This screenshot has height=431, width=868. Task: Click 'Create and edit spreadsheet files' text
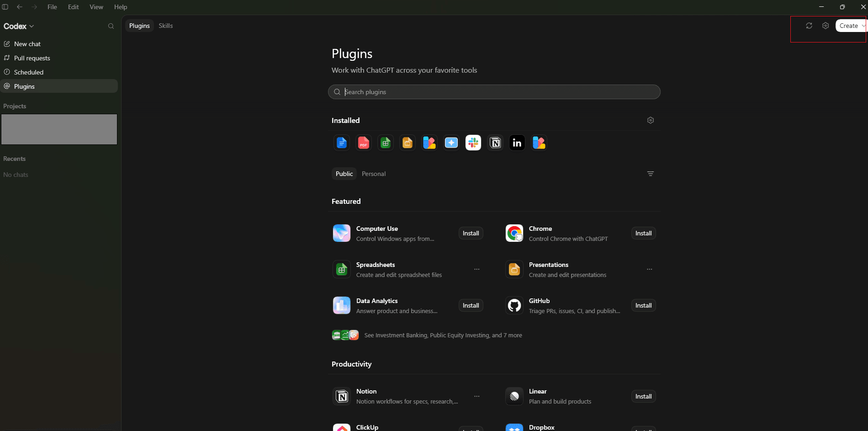(x=399, y=275)
